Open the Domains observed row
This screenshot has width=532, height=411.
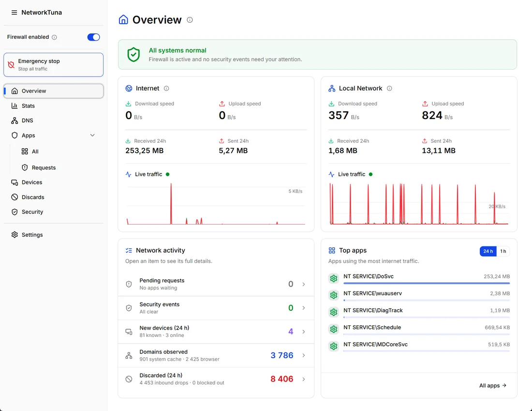[216, 355]
